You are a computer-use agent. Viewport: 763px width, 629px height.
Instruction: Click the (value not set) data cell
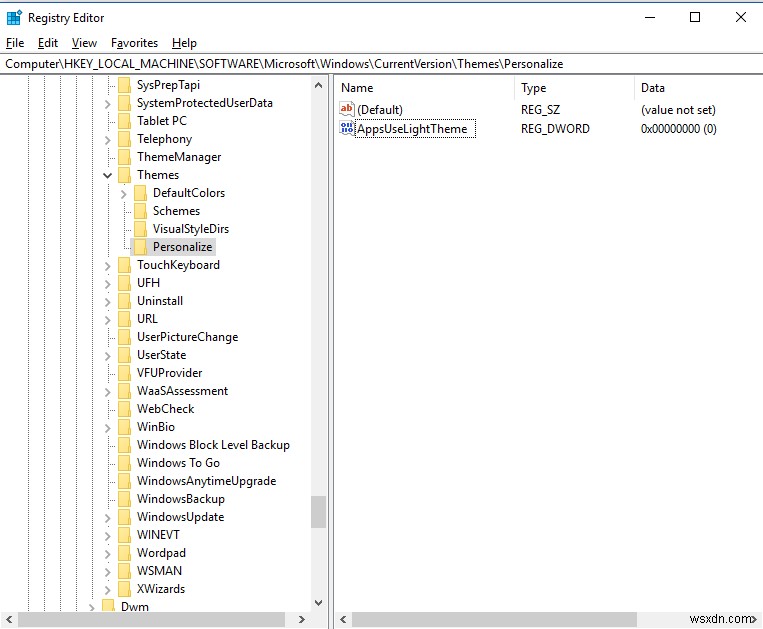pos(678,110)
